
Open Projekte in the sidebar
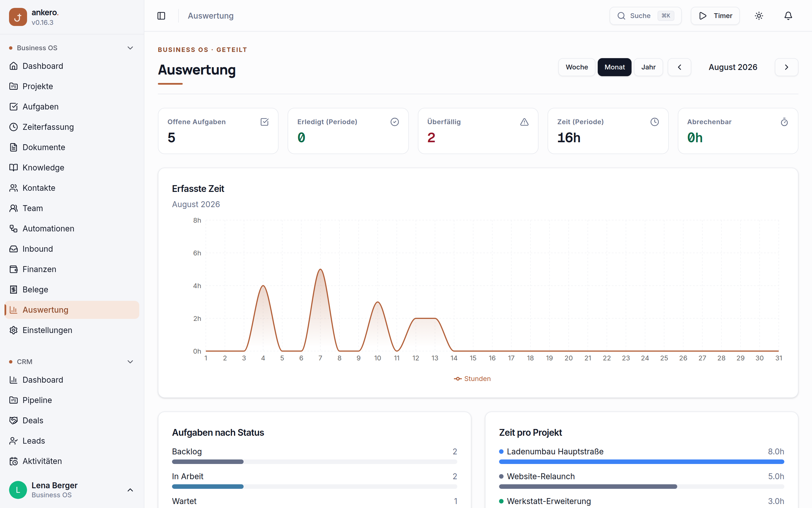72,86
